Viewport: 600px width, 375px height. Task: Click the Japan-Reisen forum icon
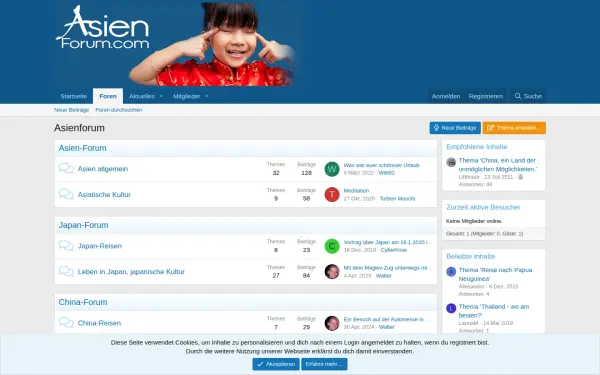pyautogui.click(x=66, y=246)
